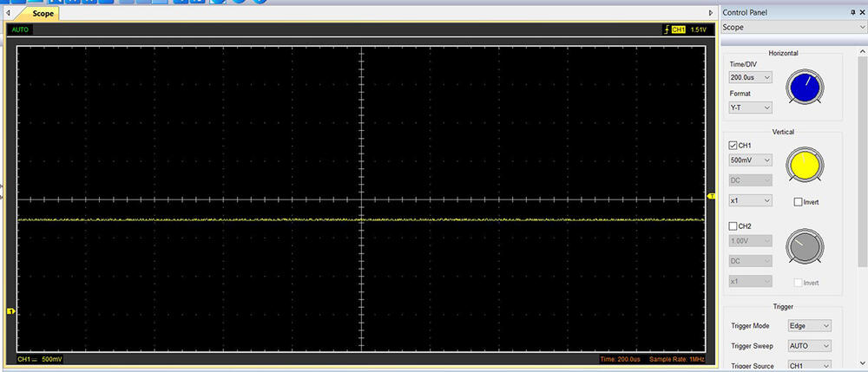Click the trigger level T marker on right edge
The image size is (868, 372).
click(x=711, y=197)
